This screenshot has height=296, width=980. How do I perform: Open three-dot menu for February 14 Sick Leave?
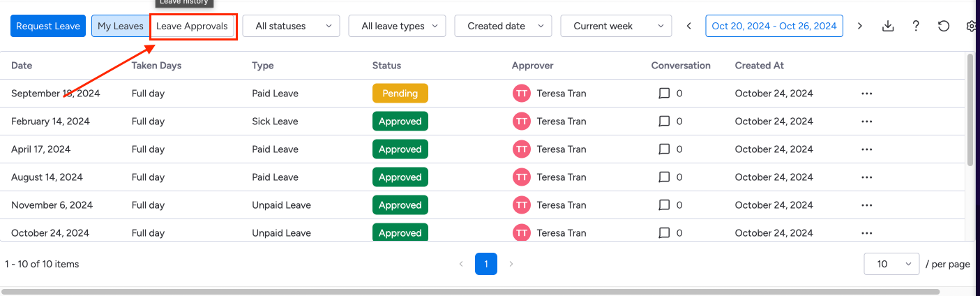pyautogui.click(x=866, y=121)
